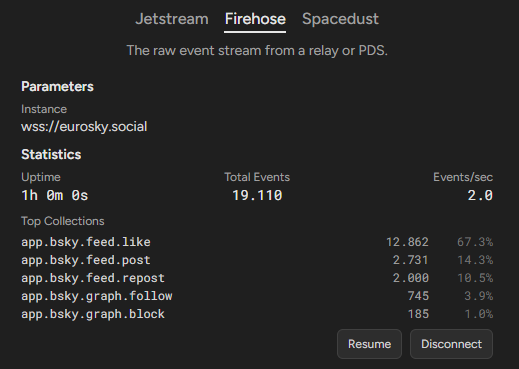This screenshot has width=519, height=369.
Task: Select the app.bsky.feed.like collection row
Action: (x=257, y=242)
